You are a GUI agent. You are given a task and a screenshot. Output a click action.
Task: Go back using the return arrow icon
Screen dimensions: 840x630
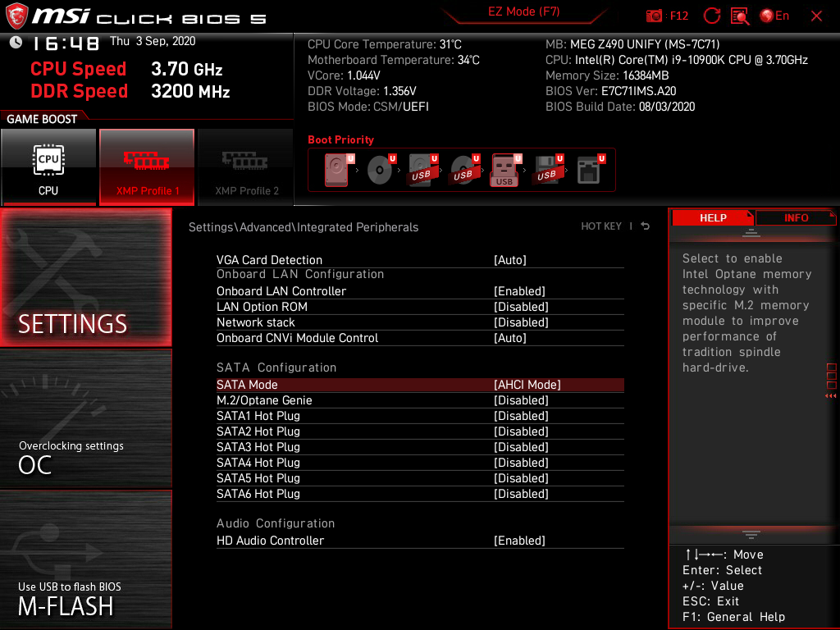coord(645,226)
